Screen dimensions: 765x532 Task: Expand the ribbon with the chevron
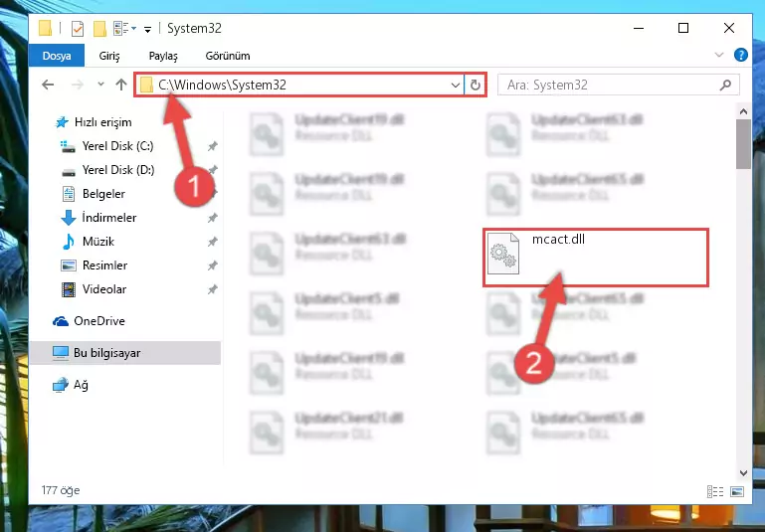(x=718, y=55)
